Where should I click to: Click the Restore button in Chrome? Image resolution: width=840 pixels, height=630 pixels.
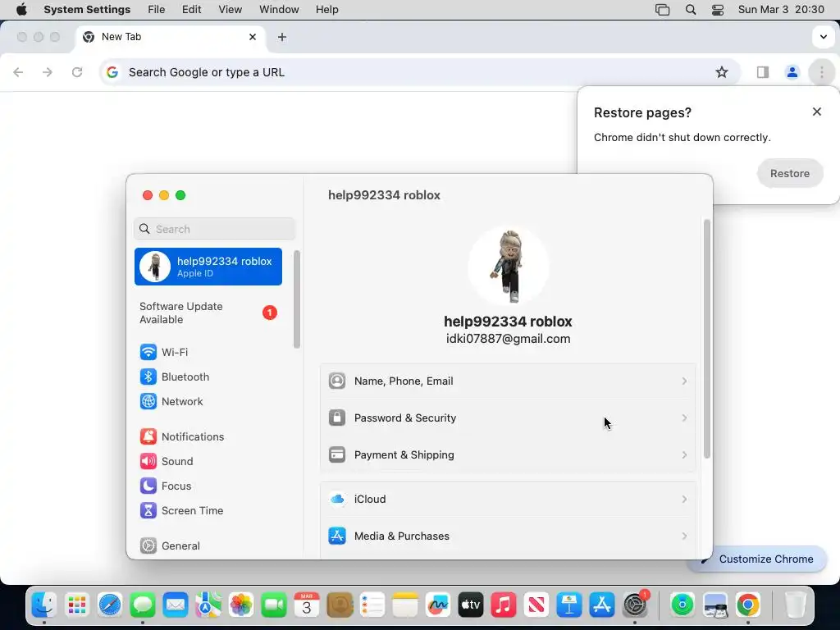click(790, 174)
